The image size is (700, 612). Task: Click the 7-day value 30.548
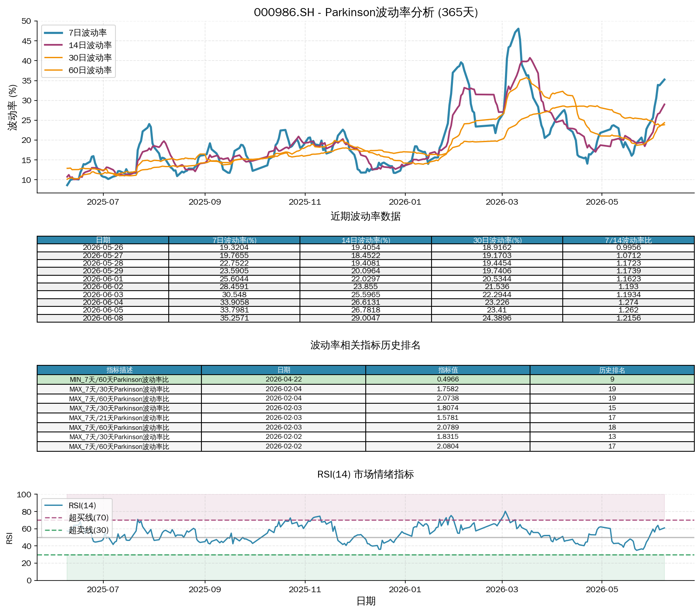234,295
